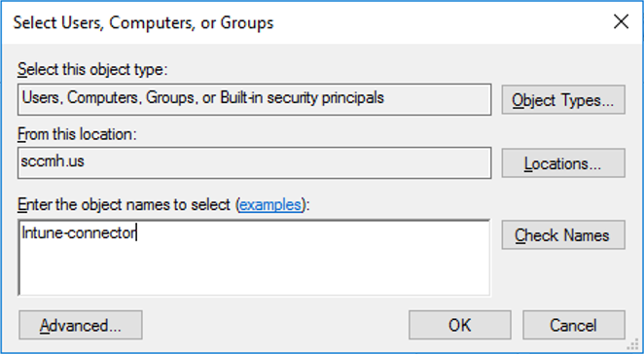
Task: Click the 'Built-in security principals' text
Action: coord(303,98)
